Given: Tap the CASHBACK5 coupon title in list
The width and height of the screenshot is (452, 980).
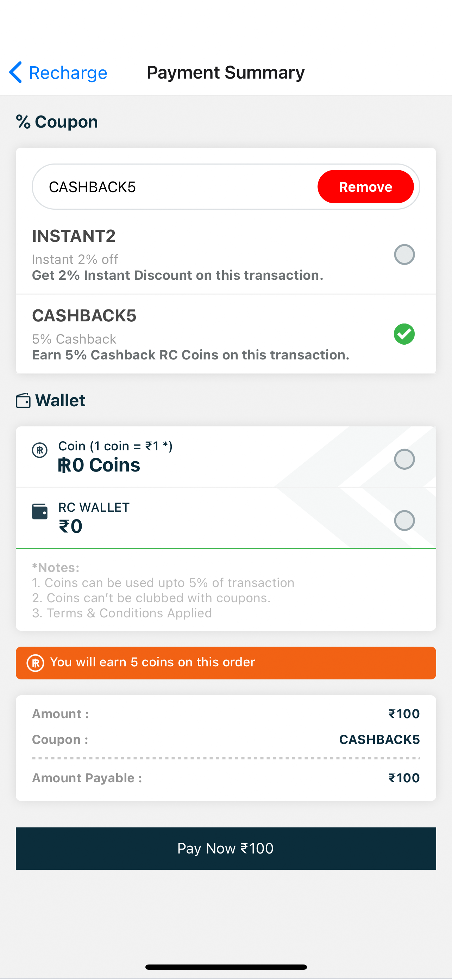Looking at the screenshot, I should pyautogui.click(x=84, y=316).
